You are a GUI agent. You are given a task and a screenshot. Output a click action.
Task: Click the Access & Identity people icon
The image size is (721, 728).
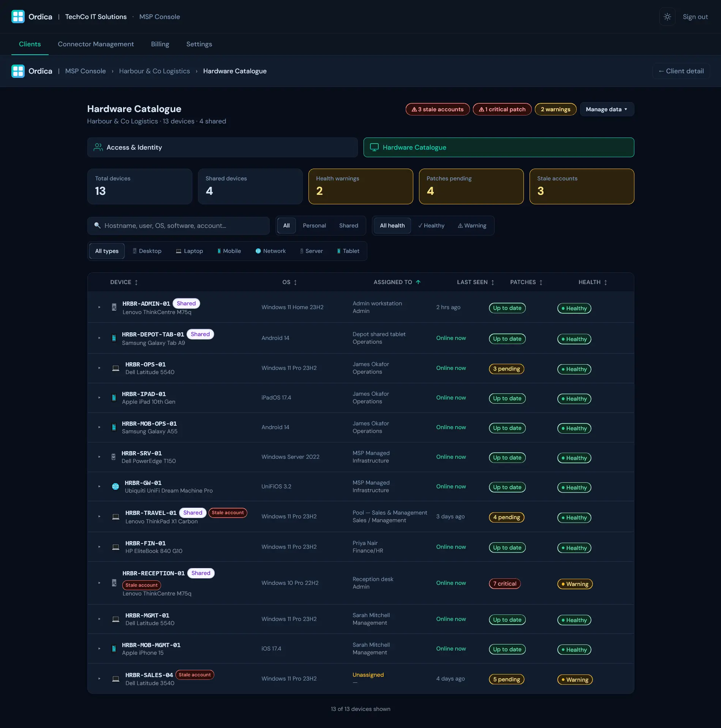(98, 147)
